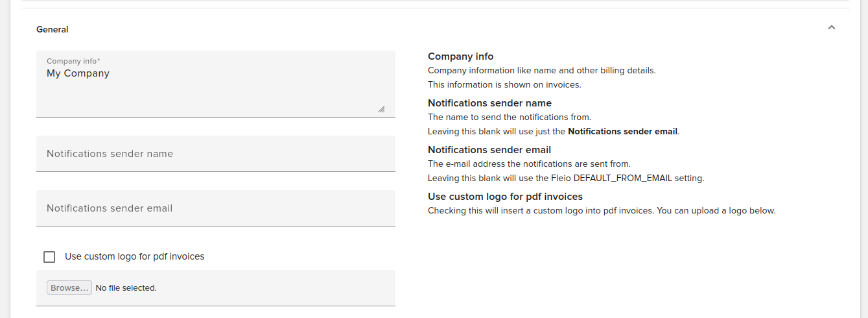868x318 pixels.
Task: Click the 'Notifications sender email' help heading
Action: [x=489, y=150]
